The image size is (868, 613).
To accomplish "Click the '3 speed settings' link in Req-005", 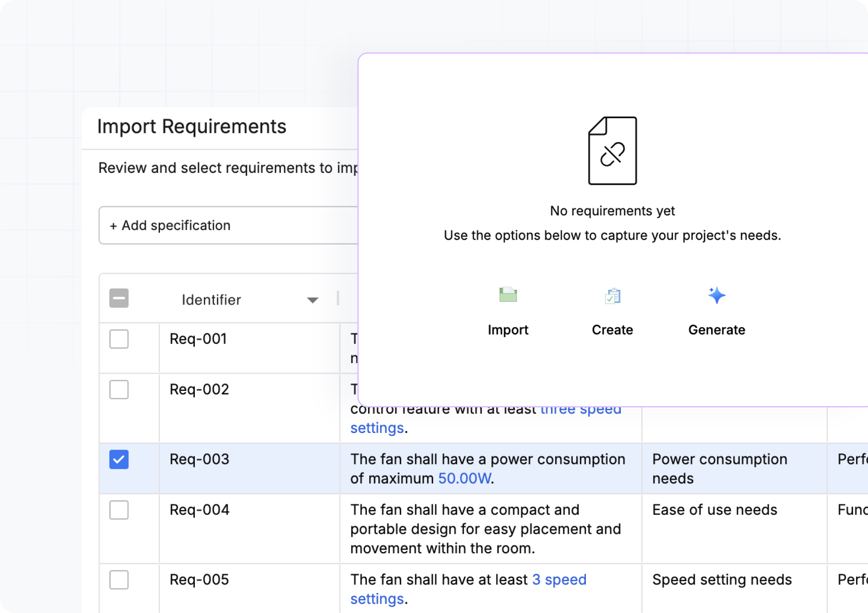I will 468,589.
